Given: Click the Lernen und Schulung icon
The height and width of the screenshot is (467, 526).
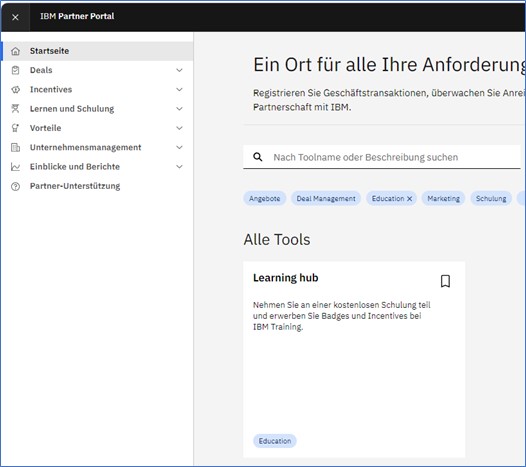Looking at the screenshot, I should click(x=15, y=109).
